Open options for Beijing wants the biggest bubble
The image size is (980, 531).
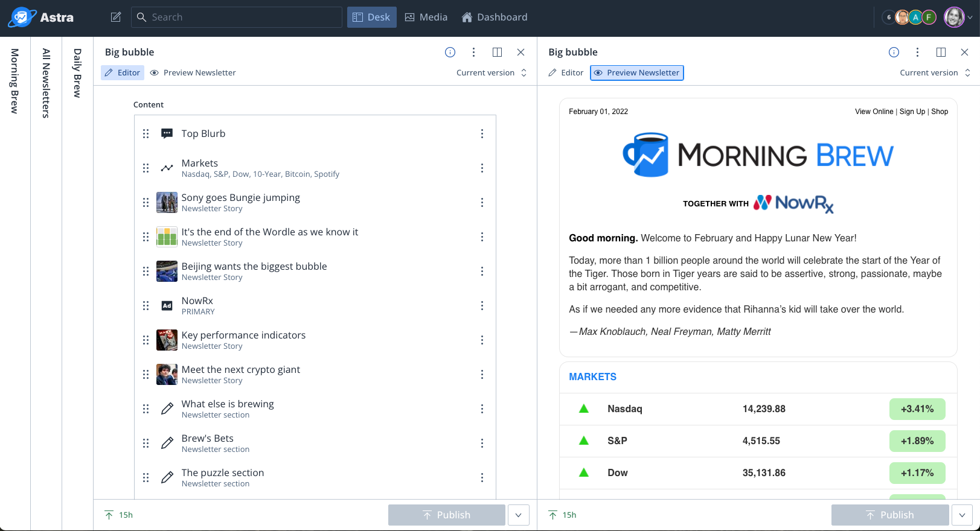pos(482,271)
